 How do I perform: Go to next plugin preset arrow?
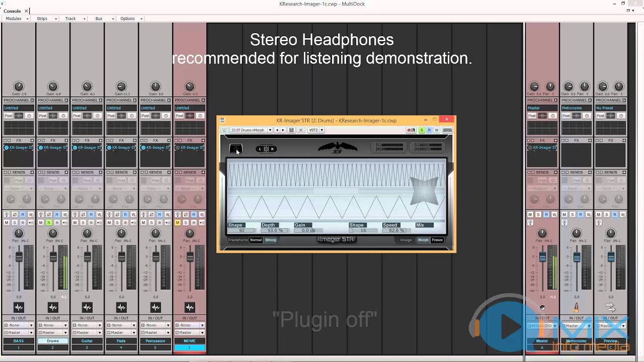click(x=283, y=130)
